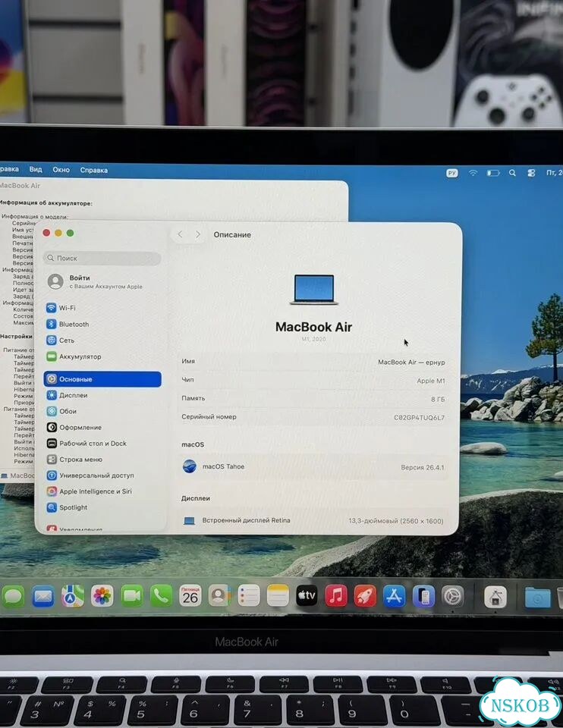
Task: Launch Maps from the Dock
Action: click(73, 596)
